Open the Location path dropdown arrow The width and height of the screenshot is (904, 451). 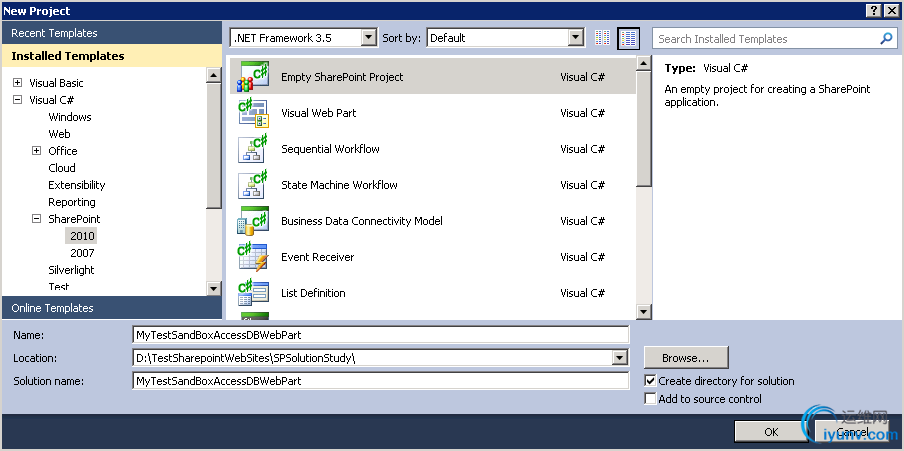coord(620,358)
